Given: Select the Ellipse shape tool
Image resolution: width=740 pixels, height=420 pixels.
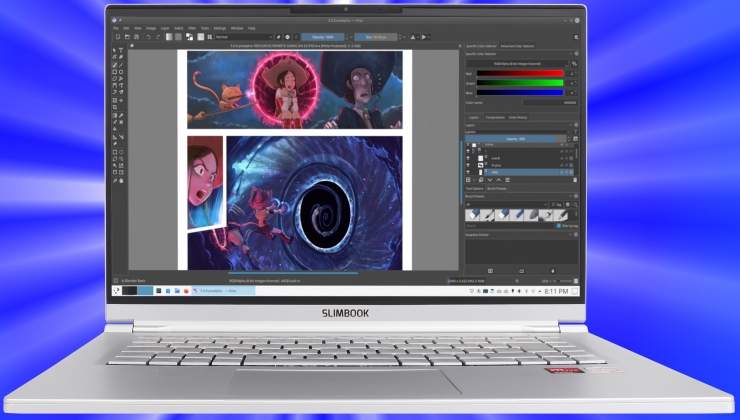Looking at the screenshot, I should coord(121,72).
